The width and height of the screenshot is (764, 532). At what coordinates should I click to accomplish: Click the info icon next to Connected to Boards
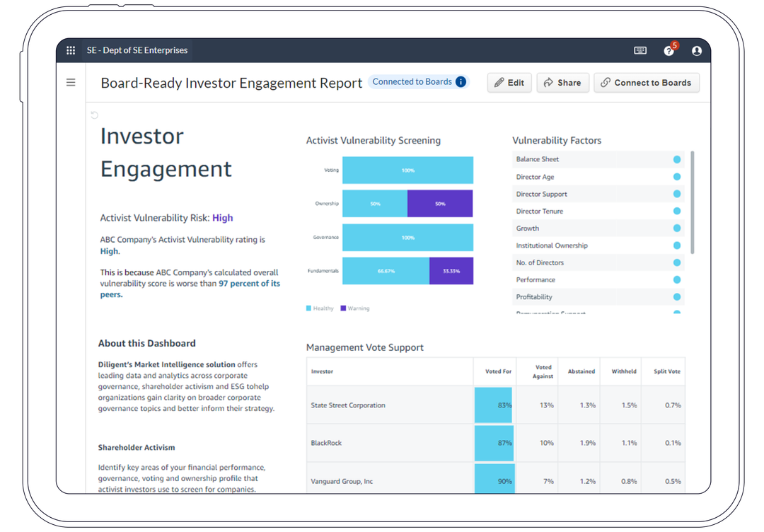461,81
